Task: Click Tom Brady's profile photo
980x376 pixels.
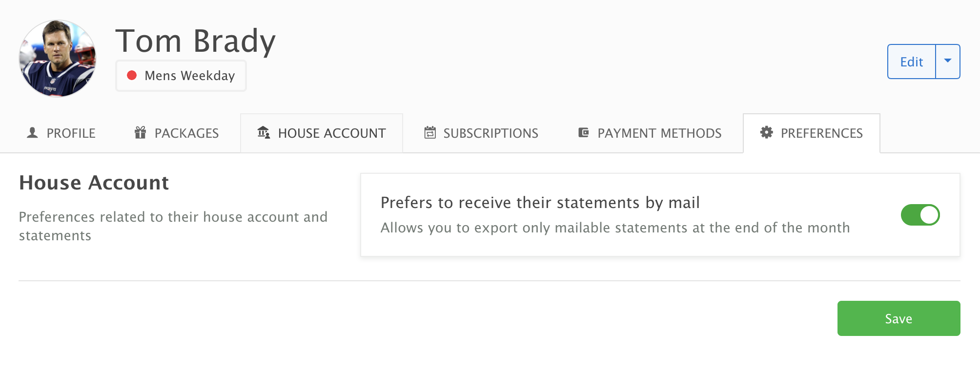Action: 58,58
